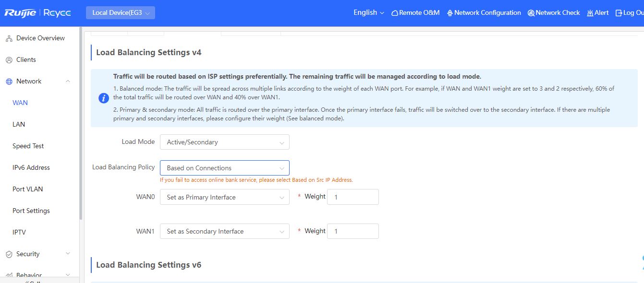Click the Security shield icon

(9, 254)
